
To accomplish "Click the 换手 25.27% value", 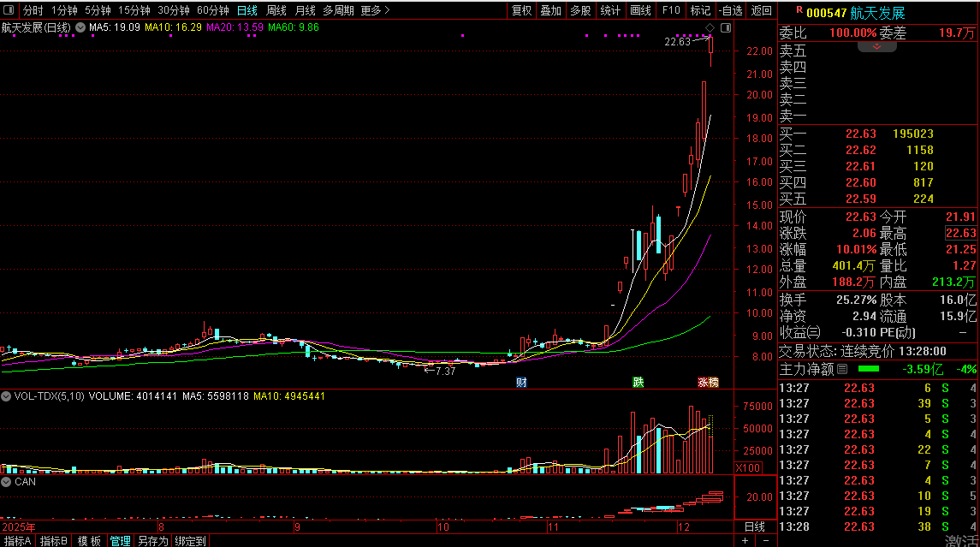I will pyautogui.click(x=856, y=300).
